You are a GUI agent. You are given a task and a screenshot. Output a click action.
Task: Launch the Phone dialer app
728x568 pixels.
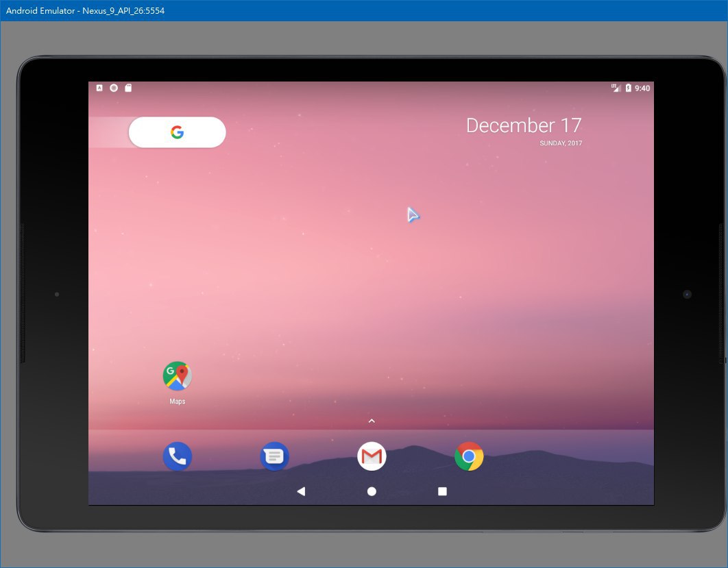[178, 456]
